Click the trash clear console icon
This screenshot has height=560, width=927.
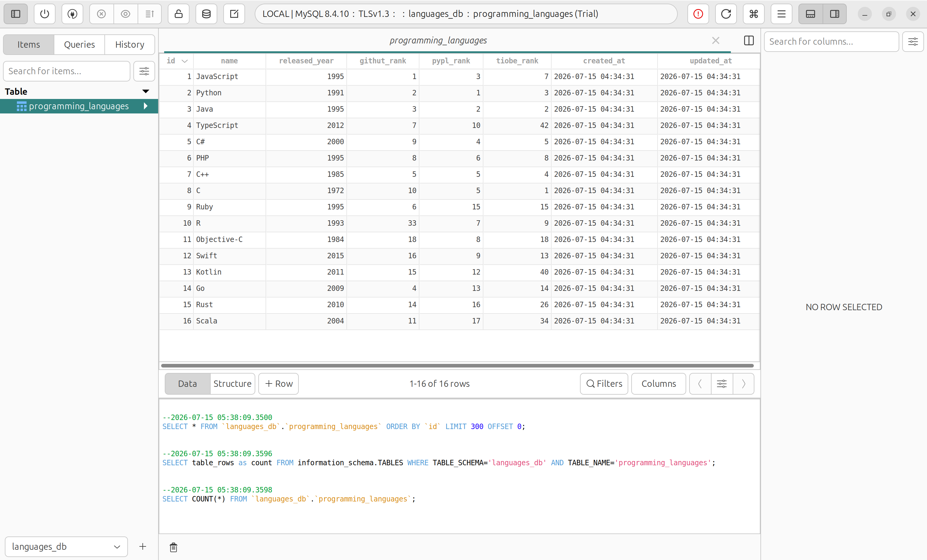point(174,547)
